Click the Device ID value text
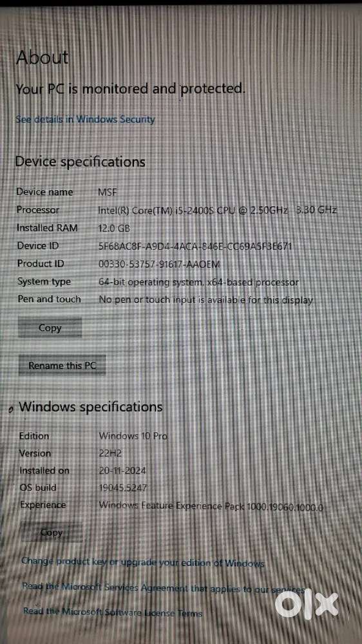Viewport: 362px width, 644px height. (195, 247)
